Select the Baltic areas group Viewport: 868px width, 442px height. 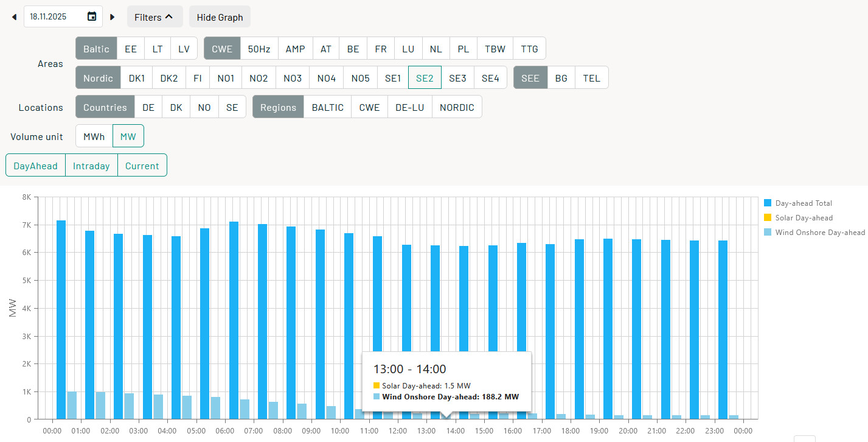point(96,49)
